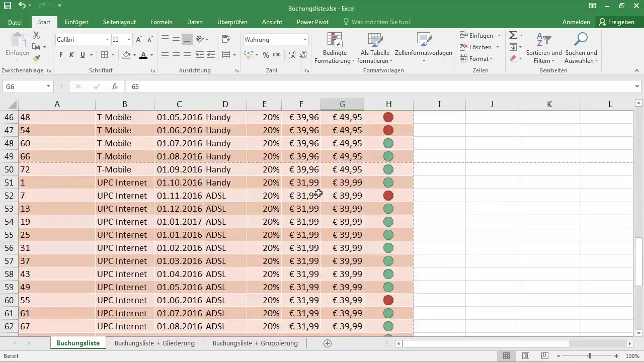This screenshot has height=362, width=644.
Task: Select Normal view icon in status bar
Action: pyautogui.click(x=506, y=356)
